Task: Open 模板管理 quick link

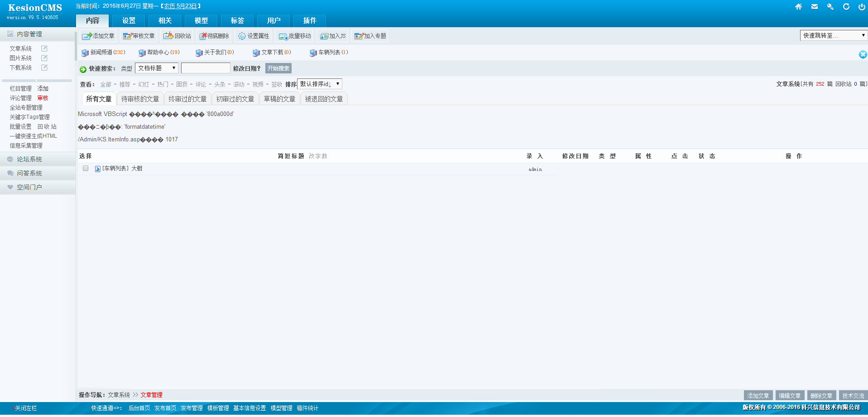Action: pos(218,408)
